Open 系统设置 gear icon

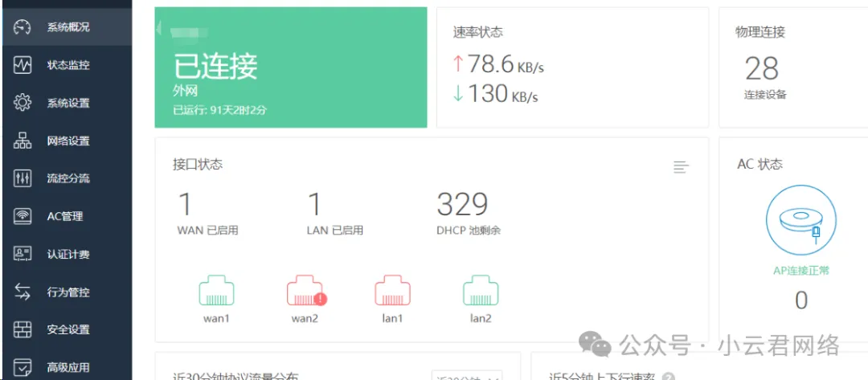point(23,103)
